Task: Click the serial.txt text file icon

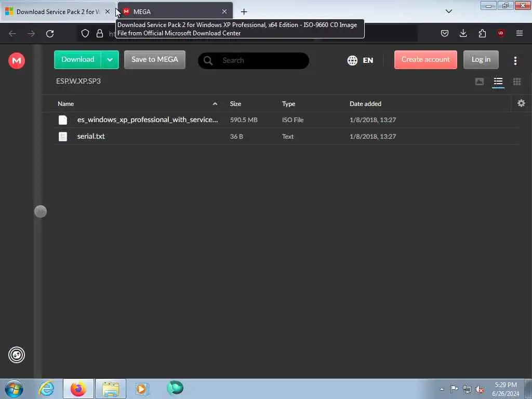Action: (63, 137)
